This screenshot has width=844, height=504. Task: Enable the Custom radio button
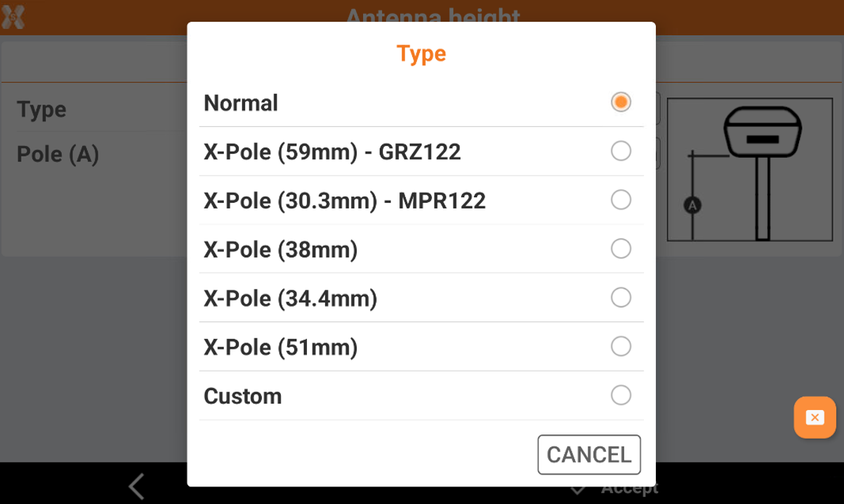[621, 396]
